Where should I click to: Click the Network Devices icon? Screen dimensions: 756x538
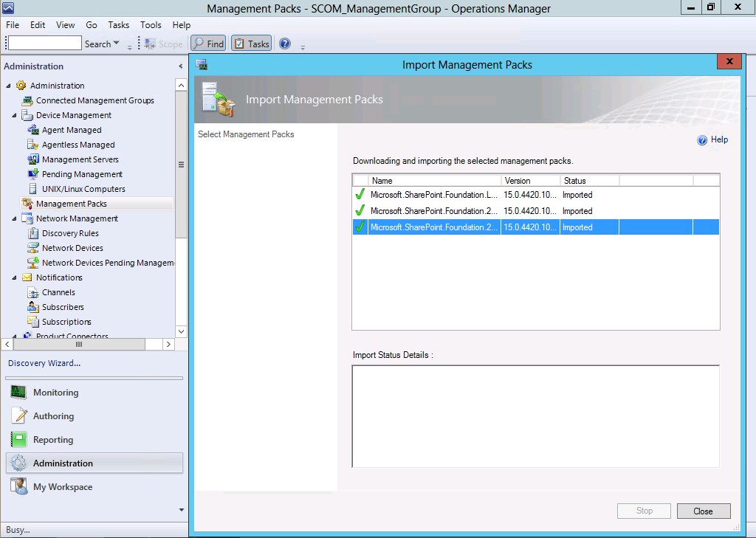[x=32, y=248]
